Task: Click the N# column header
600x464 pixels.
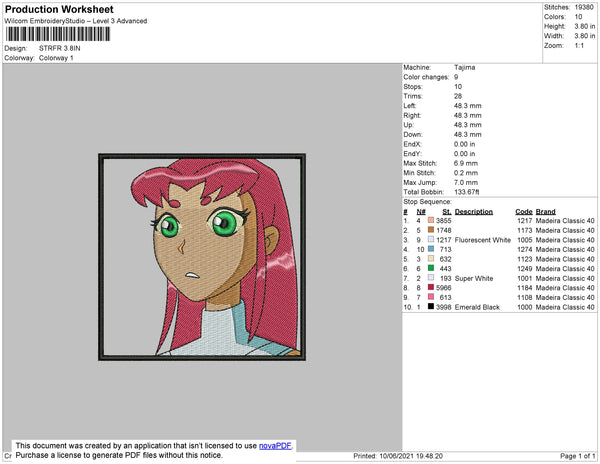Action: point(421,212)
